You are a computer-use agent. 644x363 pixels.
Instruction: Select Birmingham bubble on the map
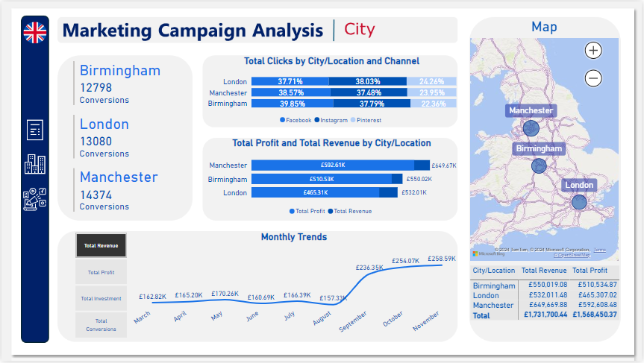[x=539, y=165]
